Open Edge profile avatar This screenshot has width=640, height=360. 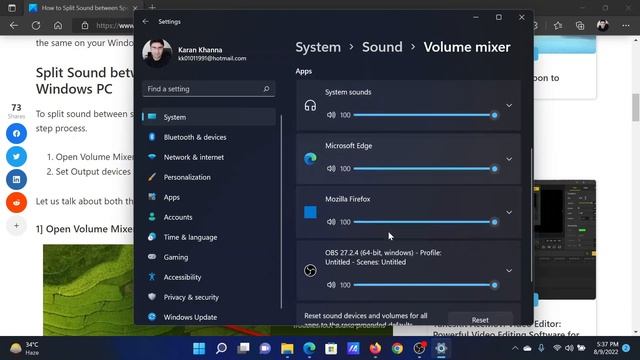click(603, 26)
